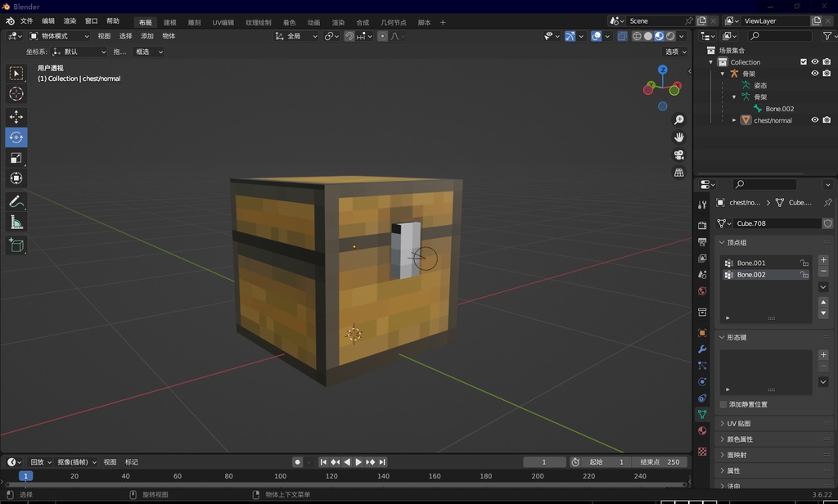Select Bone.002 in the outliner
The width and height of the screenshot is (838, 504).
pyautogui.click(x=779, y=109)
